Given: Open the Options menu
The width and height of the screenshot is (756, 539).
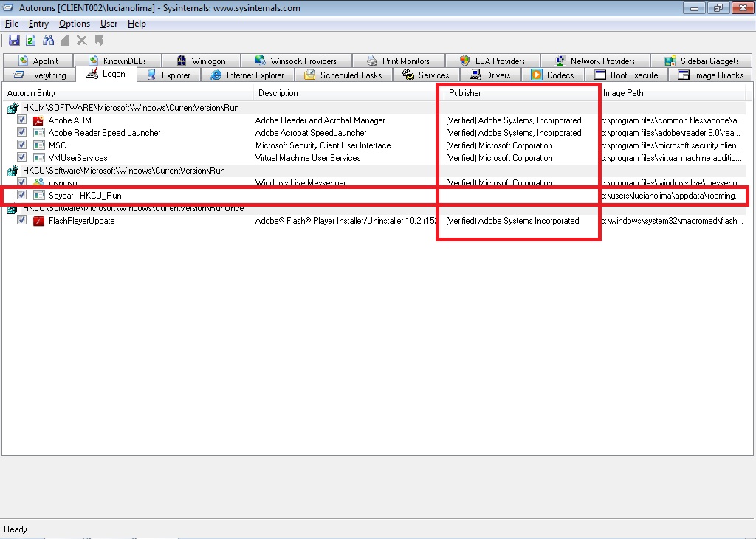Looking at the screenshot, I should tap(75, 24).
